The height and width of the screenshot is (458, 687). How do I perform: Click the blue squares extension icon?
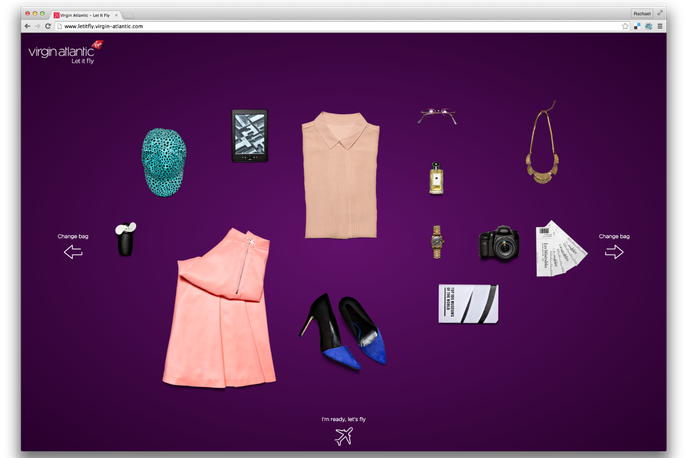(x=637, y=26)
